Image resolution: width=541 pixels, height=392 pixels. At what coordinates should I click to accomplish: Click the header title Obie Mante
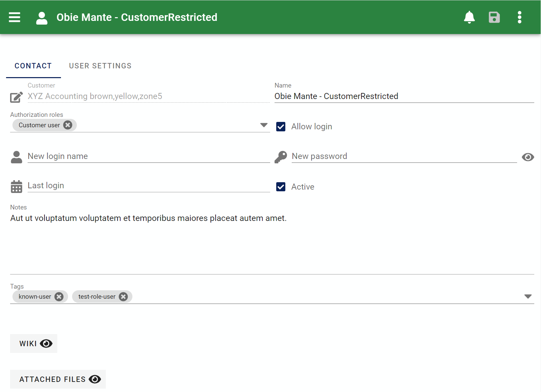point(137,17)
